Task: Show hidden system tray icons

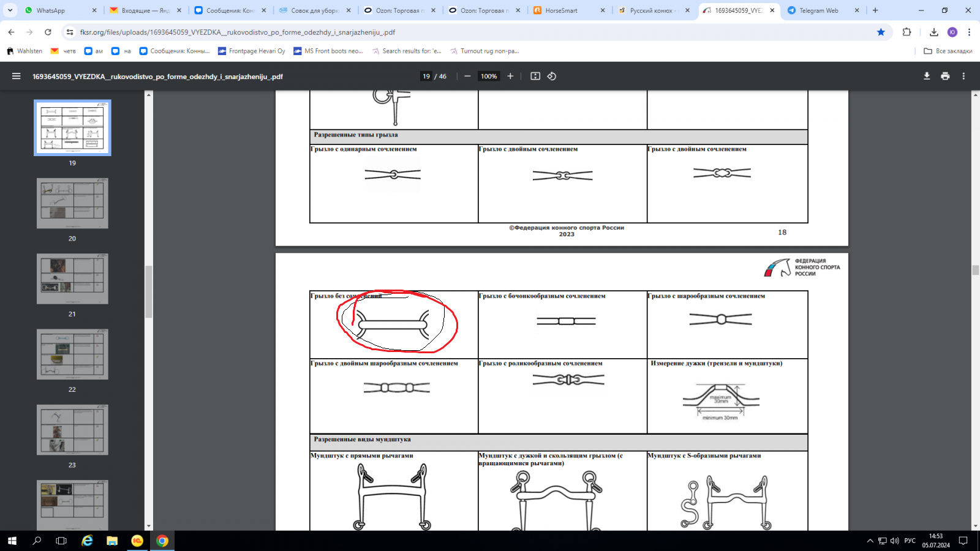Action: pyautogui.click(x=870, y=541)
